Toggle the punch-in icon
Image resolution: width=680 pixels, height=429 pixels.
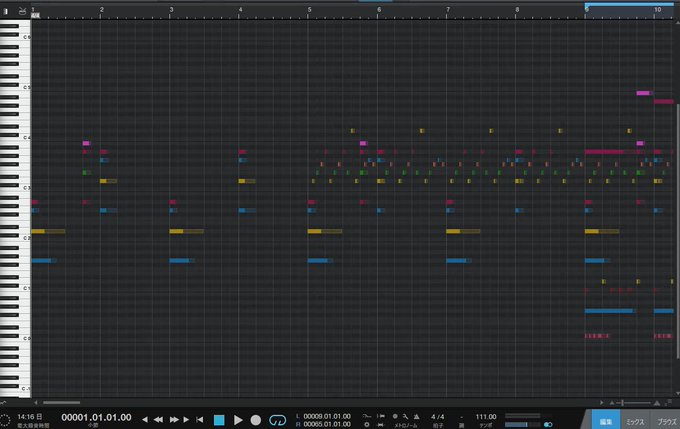[x=367, y=416]
